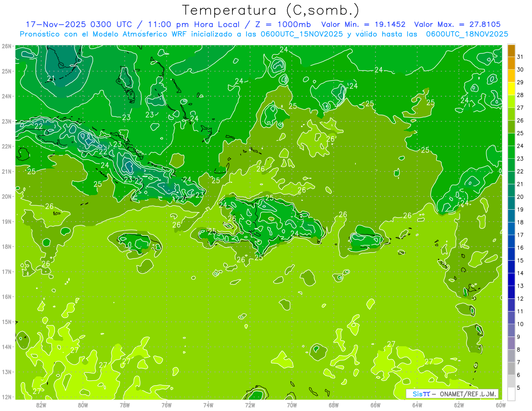Select the '62W' longitude axis label
This screenshot has width=532, height=411.
[459, 405]
